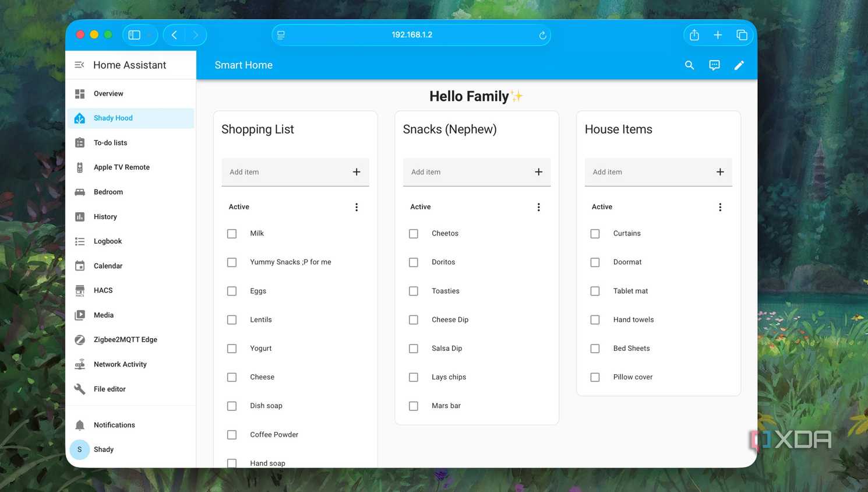
Task: Check off Yogurt item
Action: [232, 349]
